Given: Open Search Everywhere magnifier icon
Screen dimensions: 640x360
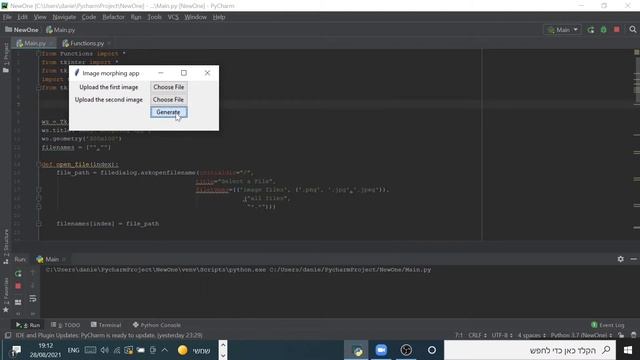Looking at the screenshot, I should [x=633, y=29].
